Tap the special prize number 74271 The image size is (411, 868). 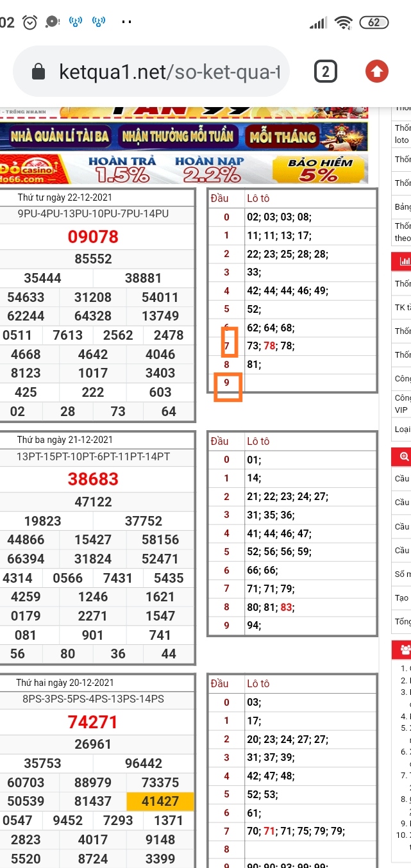(94, 722)
